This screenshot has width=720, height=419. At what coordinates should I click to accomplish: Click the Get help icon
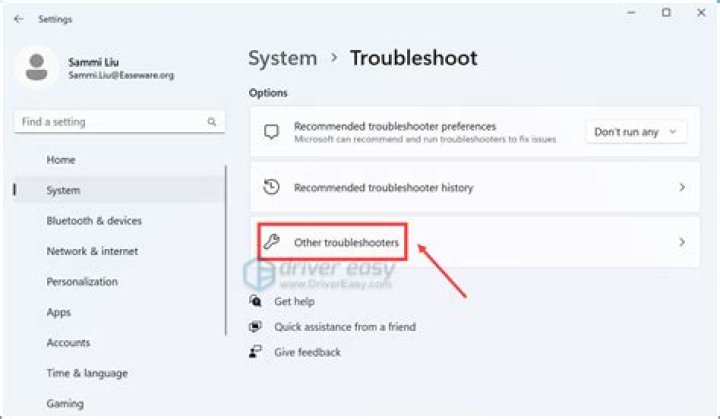click(x=256, y=301)
